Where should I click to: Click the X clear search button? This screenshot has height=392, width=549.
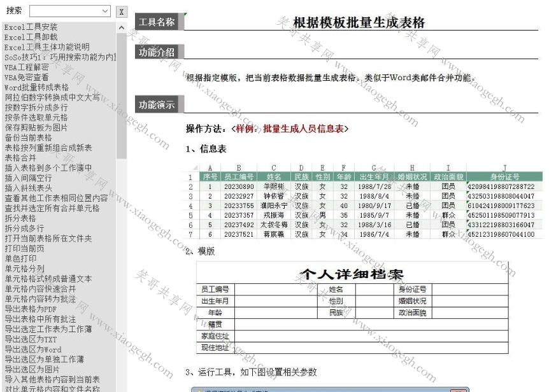[122, 12]
